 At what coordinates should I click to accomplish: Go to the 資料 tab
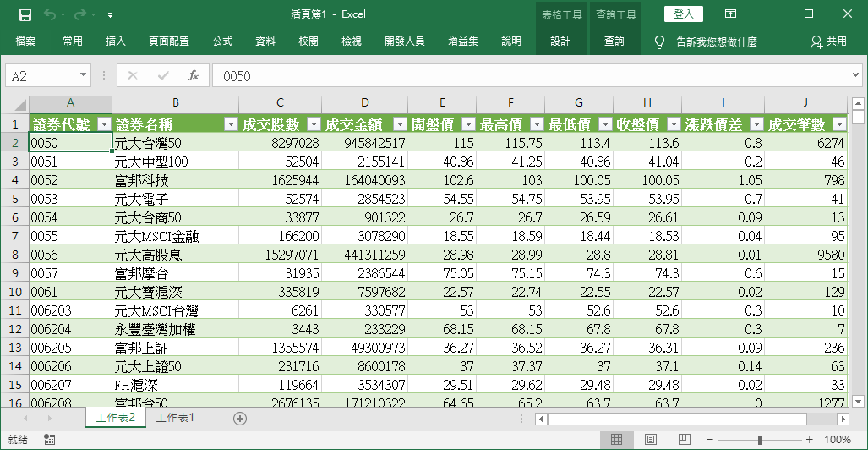point(265,41)
